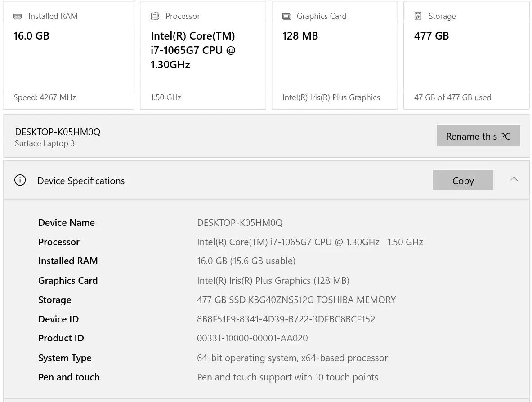Click the Device Specifications heading
532x402 pixels.
[81, 181]
